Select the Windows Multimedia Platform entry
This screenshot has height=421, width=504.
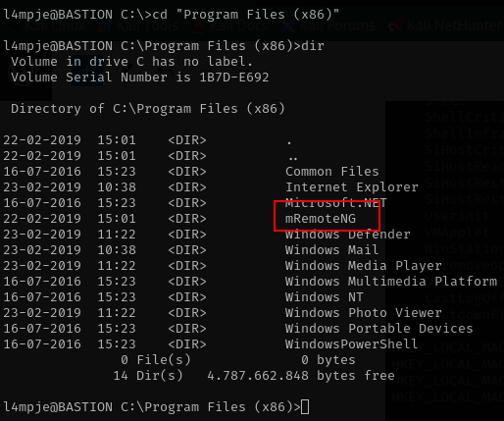click(391, 281)
